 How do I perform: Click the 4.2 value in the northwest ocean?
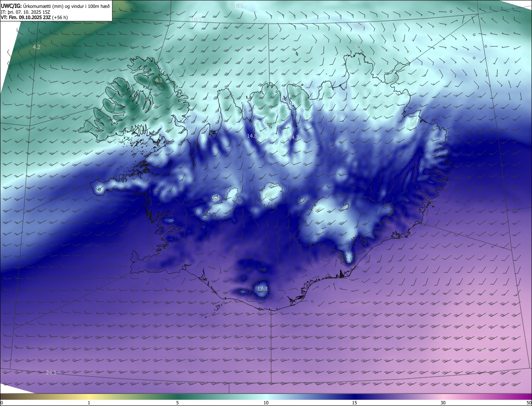pyautogui.click(x=37, y=47)
